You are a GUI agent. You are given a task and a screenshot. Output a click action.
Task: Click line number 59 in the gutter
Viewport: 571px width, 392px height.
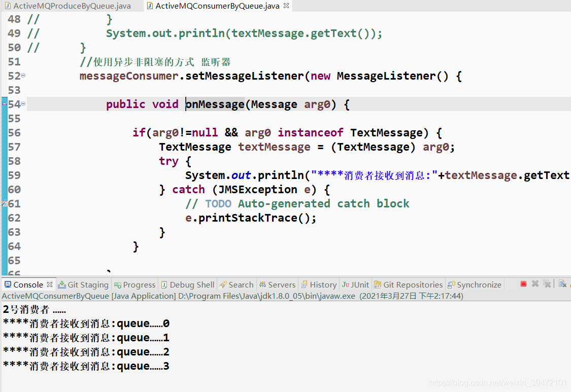14,175
